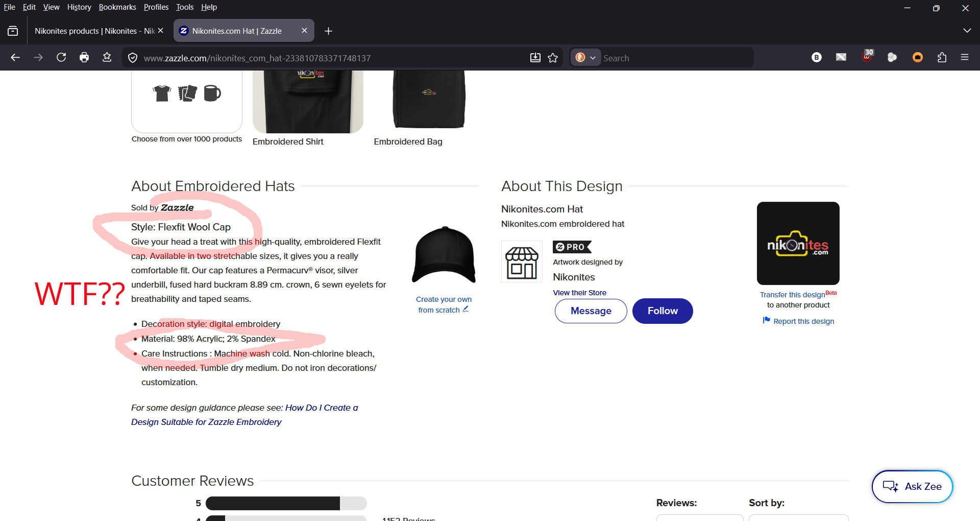Open the Nikonites designer name link

574,277
